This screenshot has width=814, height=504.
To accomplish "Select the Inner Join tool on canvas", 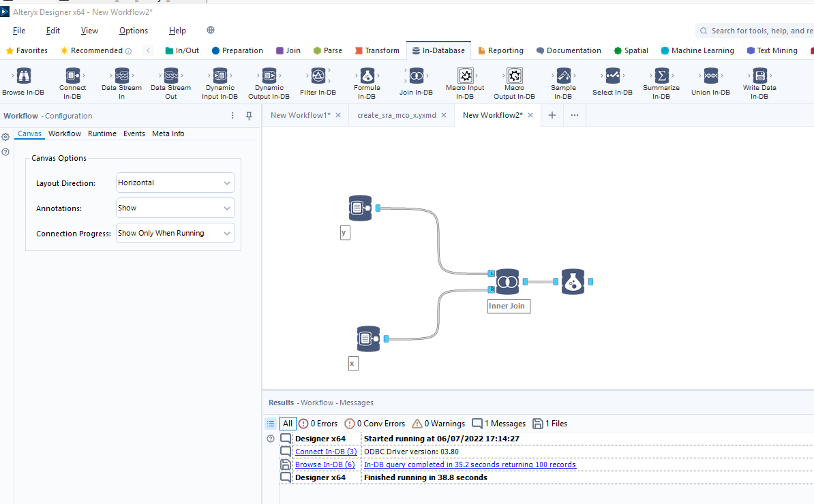I will tap(507, 281).
